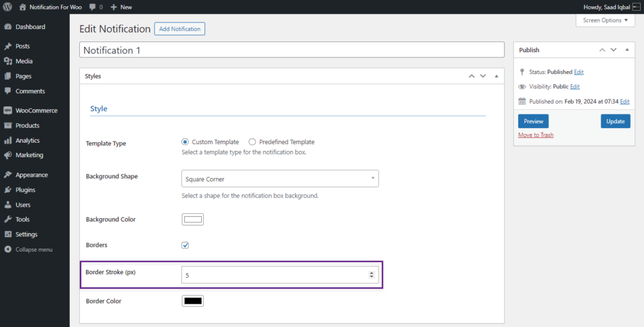
Task: Click the Collapse menu arrow icon
Action: 8,250
